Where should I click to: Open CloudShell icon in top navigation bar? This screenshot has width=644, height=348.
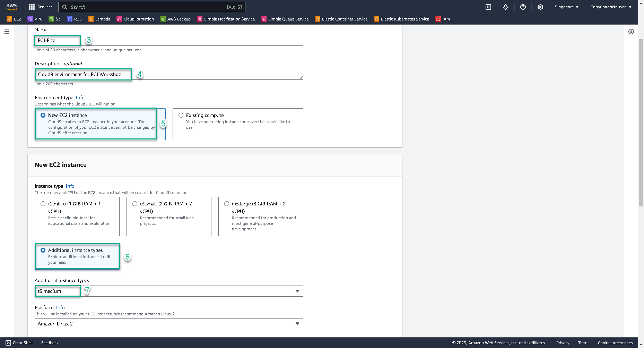[x=488, y=7]
